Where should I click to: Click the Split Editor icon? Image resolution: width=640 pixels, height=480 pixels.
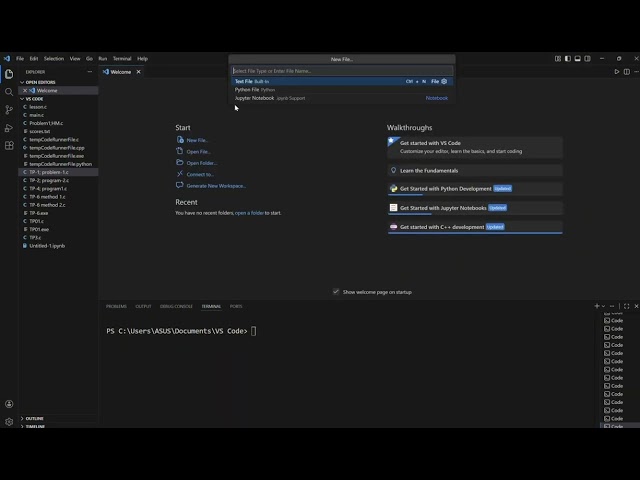(627, 72)
